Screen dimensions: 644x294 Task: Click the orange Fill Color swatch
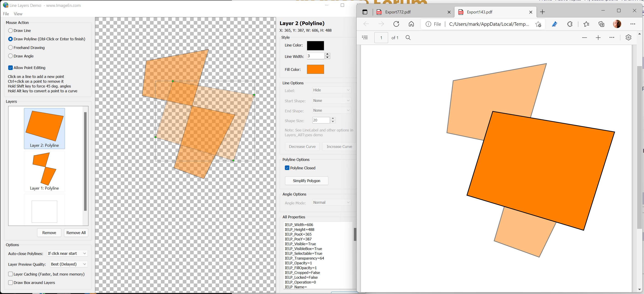coord(315,69)
